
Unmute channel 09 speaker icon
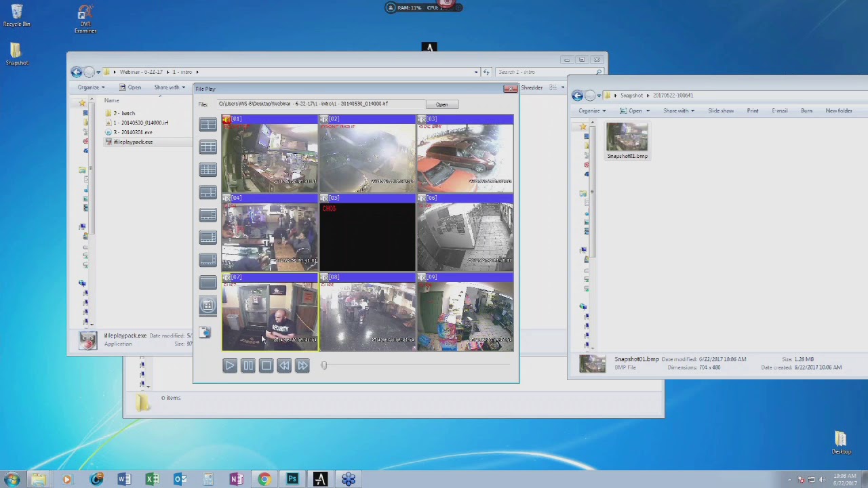(x=422, y=277)
